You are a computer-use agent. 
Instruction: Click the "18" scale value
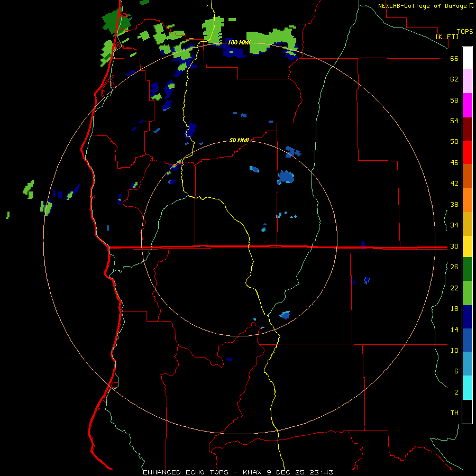pyautogui.click(x=454, y=309)
